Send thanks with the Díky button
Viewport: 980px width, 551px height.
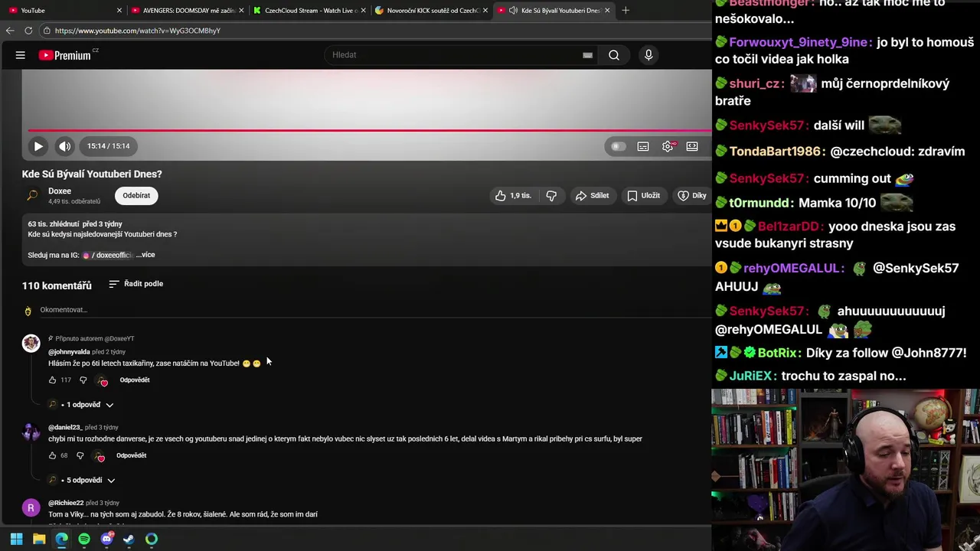(x=692, y=196)
